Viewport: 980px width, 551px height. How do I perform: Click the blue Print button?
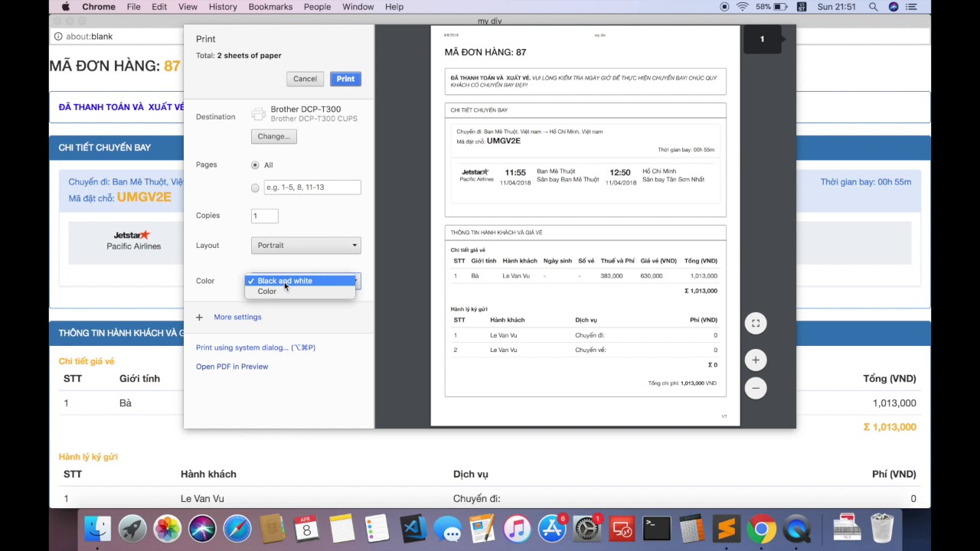point(345,79)
